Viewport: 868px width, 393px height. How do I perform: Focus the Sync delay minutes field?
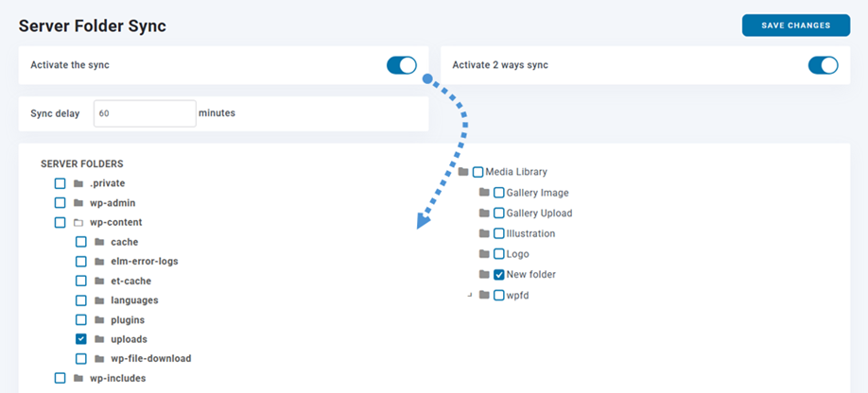(144, 113)
